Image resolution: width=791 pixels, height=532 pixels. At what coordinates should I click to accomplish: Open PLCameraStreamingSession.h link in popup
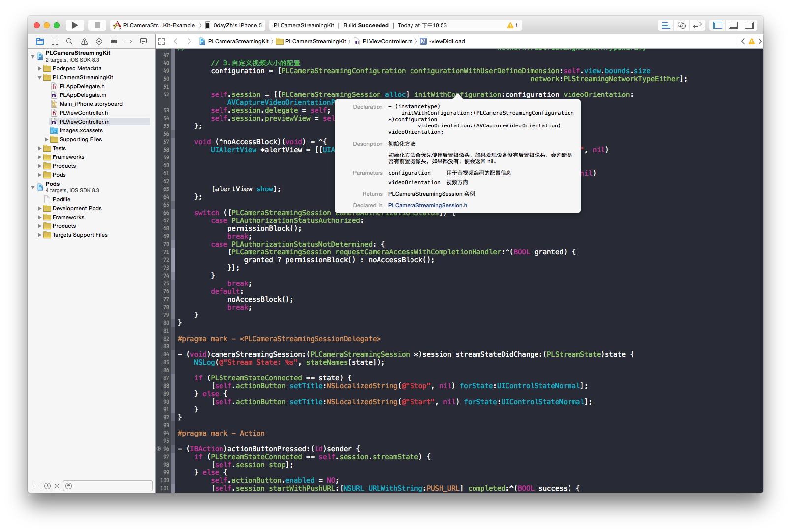(x=427, y=205)
